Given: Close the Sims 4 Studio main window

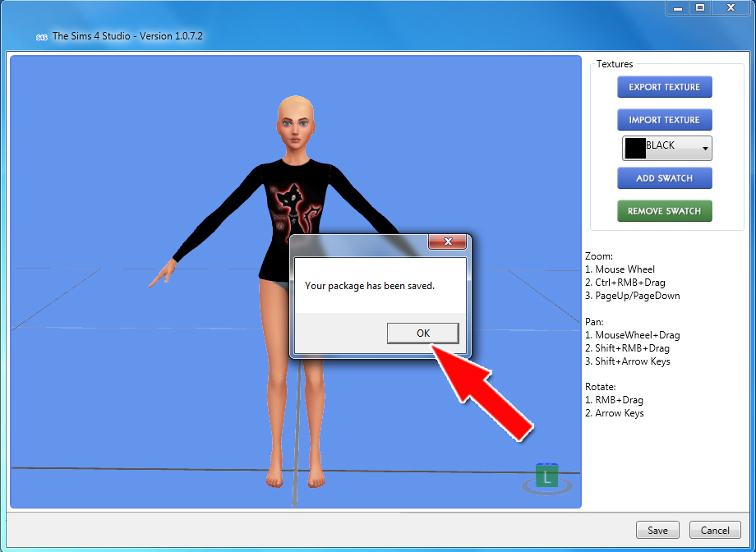Looking at the screenshot, I should point(731,7).
